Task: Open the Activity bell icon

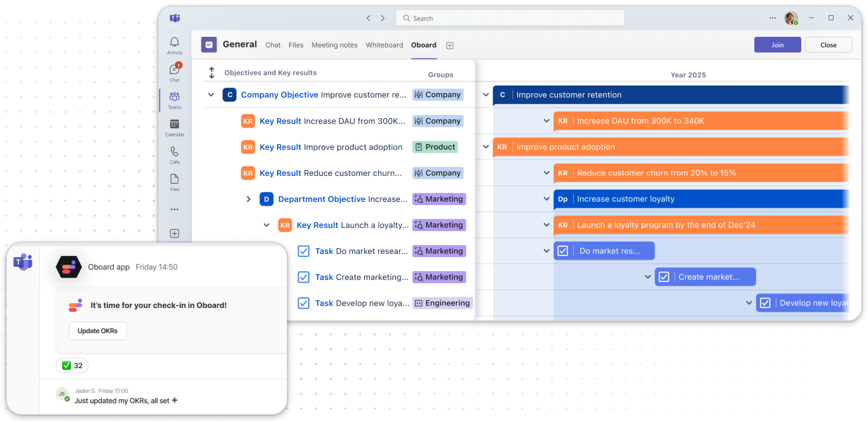Action: (x=174, y=43)
